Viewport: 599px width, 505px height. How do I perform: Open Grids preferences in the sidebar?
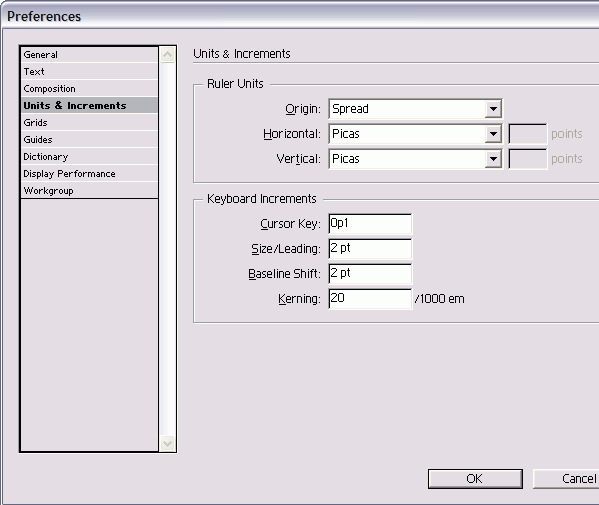point(89,123)
